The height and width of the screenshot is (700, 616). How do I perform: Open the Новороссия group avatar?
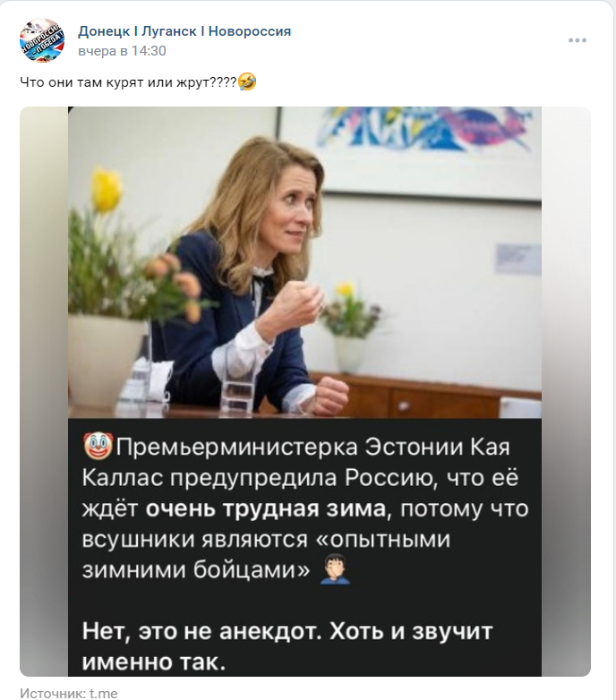click(x=42, y=40)
